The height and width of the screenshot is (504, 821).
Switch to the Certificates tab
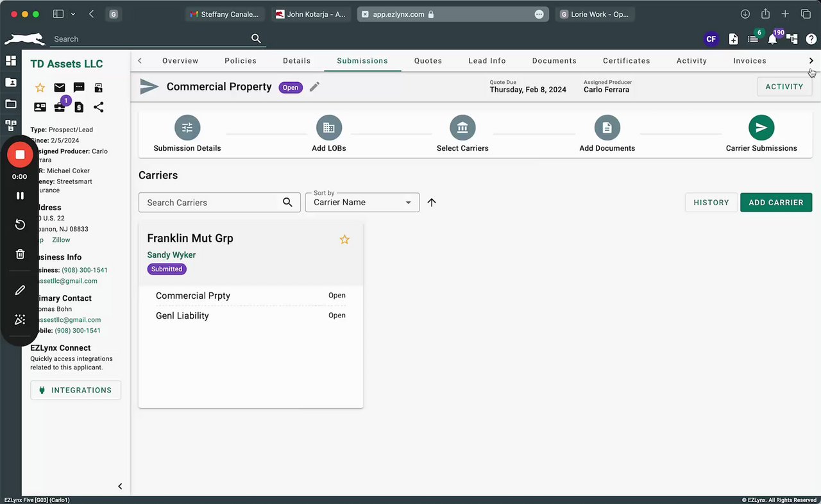pos(627,61)
